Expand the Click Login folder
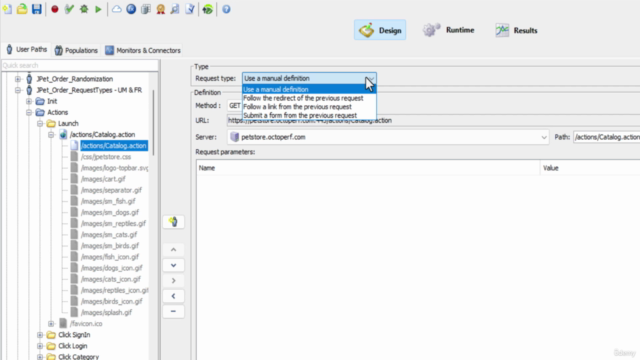Screen dimensions: 640x360 [40, 346]
